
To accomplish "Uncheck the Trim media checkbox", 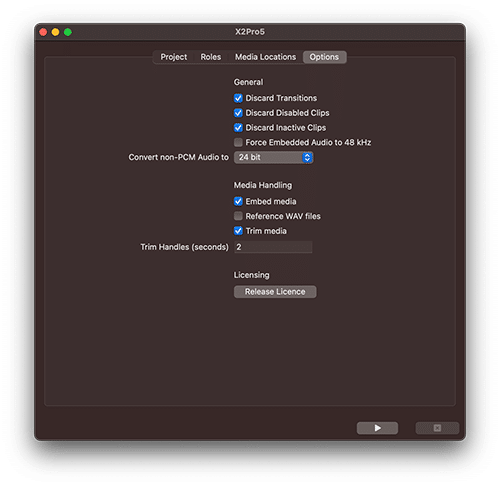I will tap(238, 231).
